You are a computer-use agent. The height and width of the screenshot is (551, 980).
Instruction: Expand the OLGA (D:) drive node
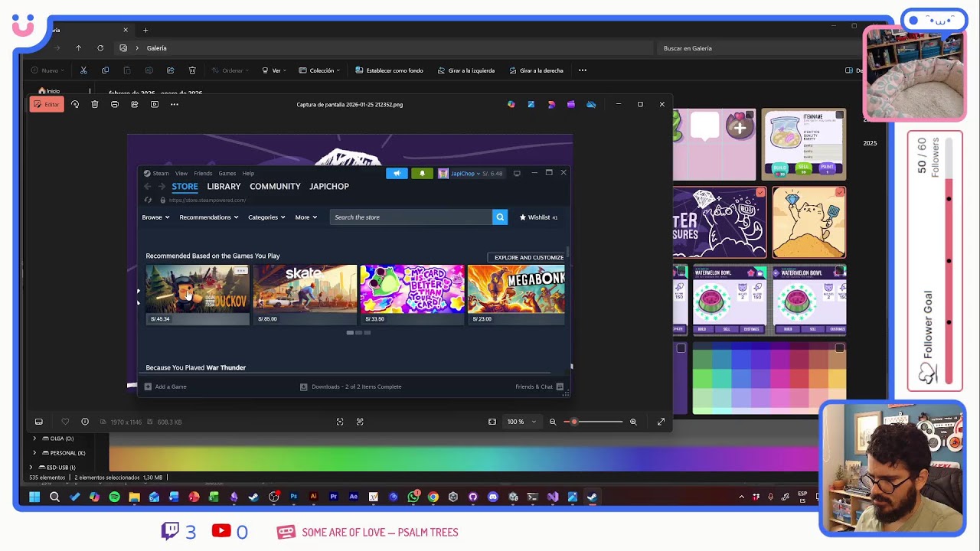pyautogui.click(x=34, y=439)
